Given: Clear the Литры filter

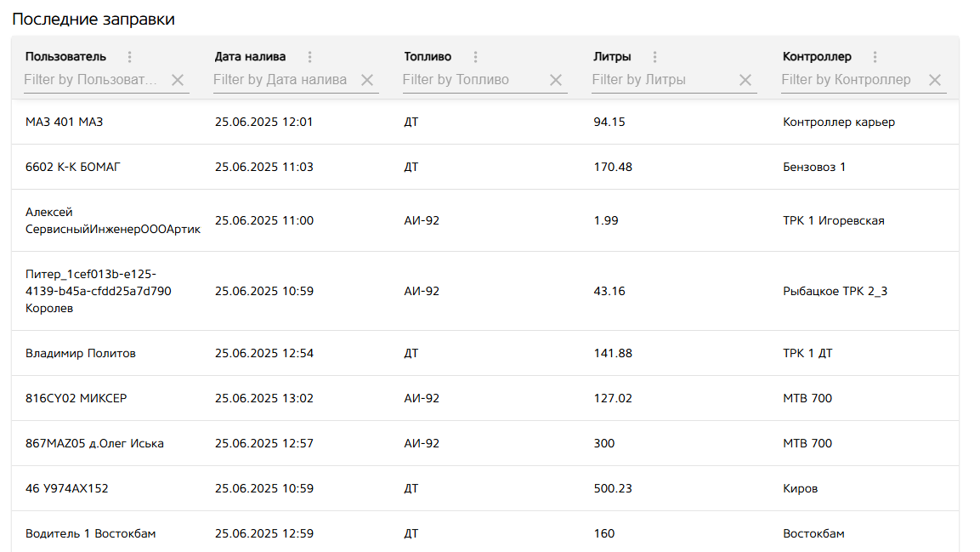Looking at the screenshot, I should [745, 80].
